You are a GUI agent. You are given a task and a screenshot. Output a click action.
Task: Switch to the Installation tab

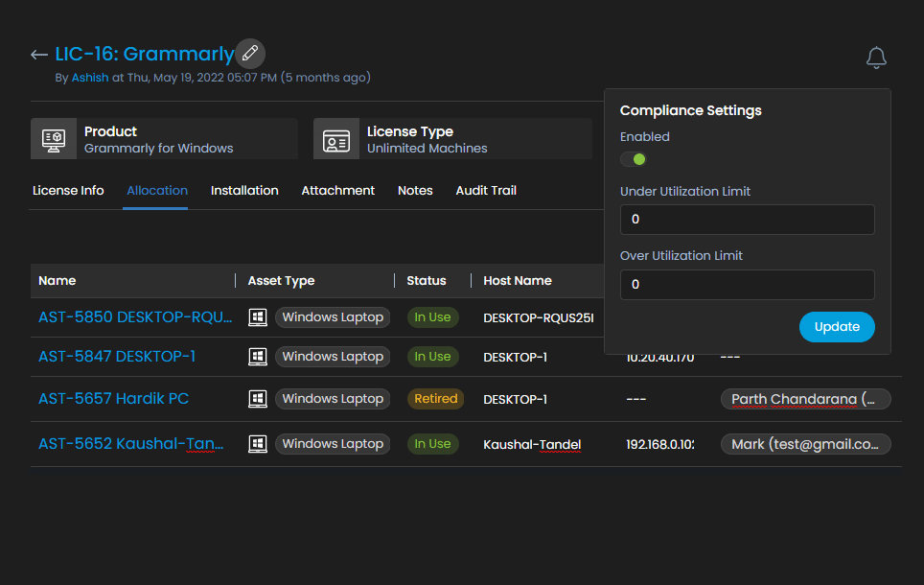pos(244,191)
